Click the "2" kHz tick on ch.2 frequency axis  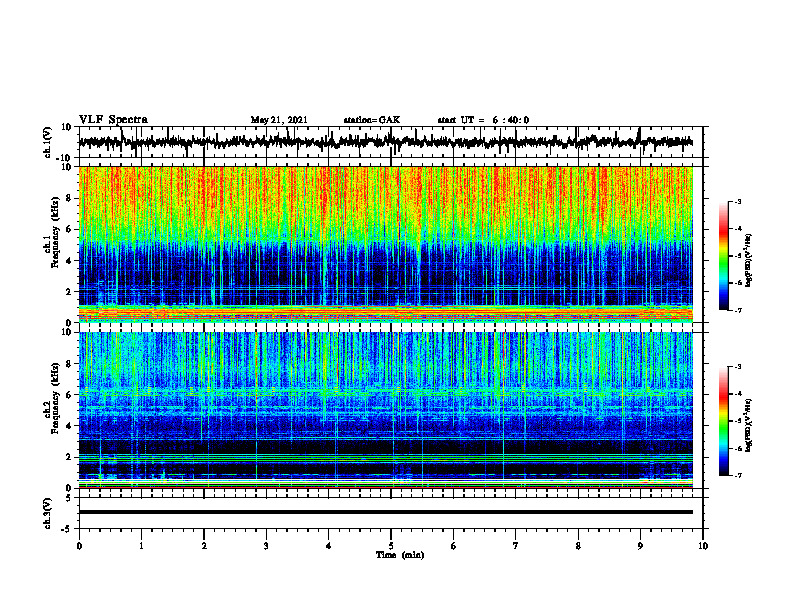tap(69, 457)
